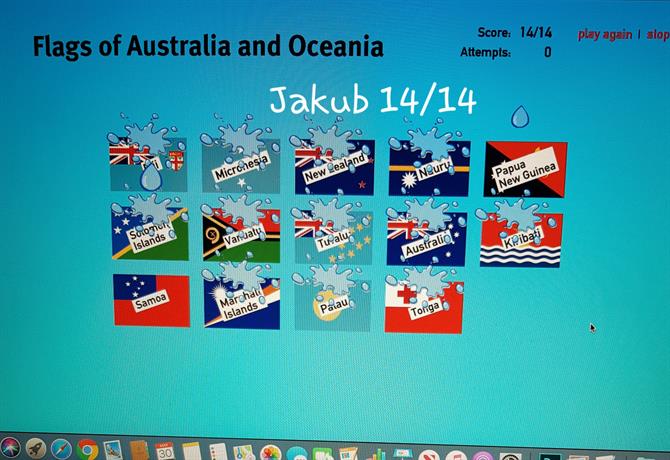Screen dimensions: 670x460
Task: Open the Contacts book icon in dock
Action: coord(139,451)
